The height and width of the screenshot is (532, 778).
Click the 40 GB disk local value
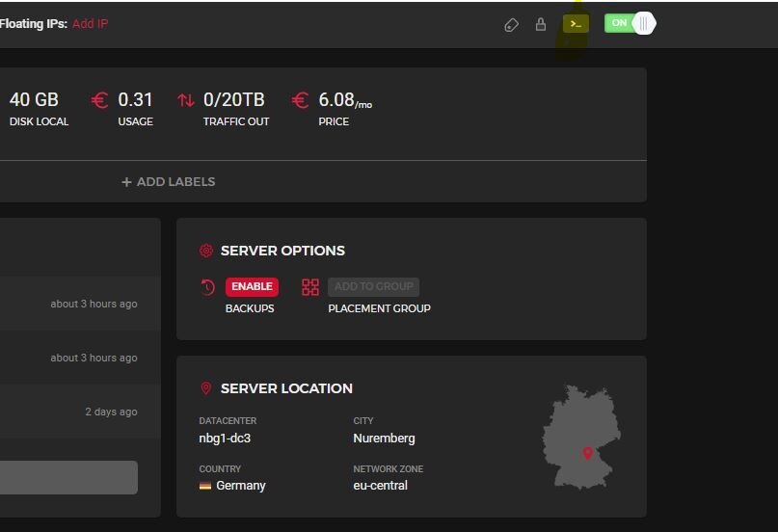point(34,100)
